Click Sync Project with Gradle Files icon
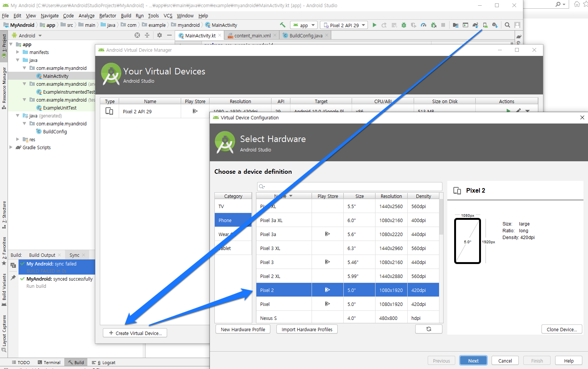The width and height of the screenshot is (588, 369). click(475, 25)
